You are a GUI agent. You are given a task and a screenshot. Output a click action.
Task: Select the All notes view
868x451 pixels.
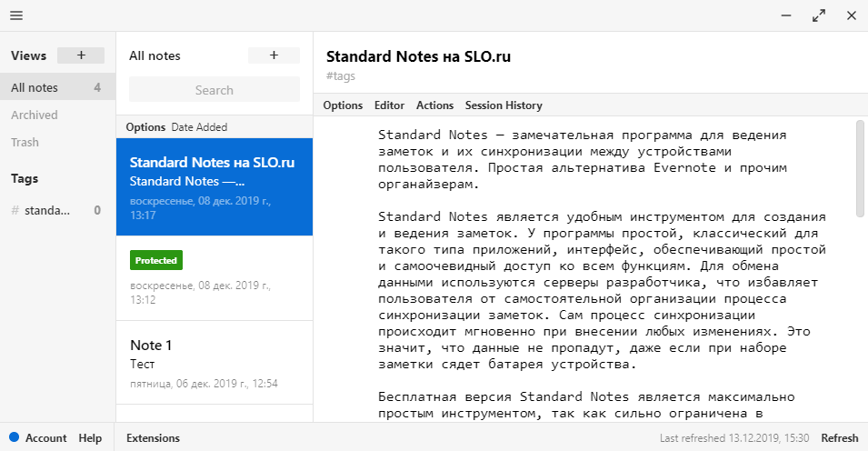[x=57, y=87]
